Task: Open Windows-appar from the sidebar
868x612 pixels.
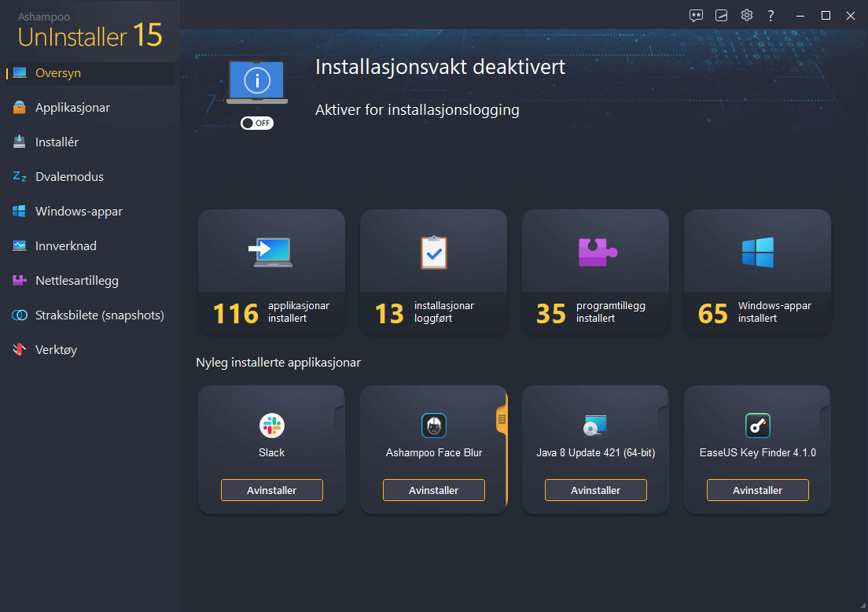Action: pos(89,211)
